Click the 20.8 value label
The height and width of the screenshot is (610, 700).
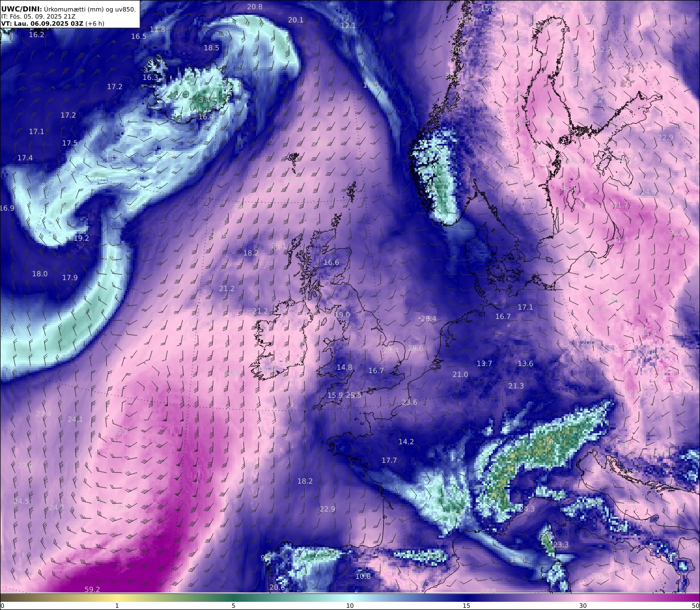pyautogui.click(x=255, y=7)
